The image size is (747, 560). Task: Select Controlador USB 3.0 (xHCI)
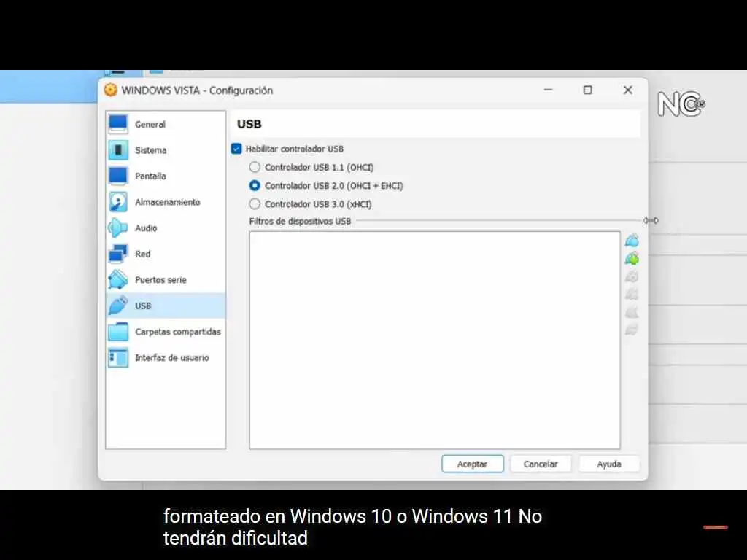coord(255,204)
